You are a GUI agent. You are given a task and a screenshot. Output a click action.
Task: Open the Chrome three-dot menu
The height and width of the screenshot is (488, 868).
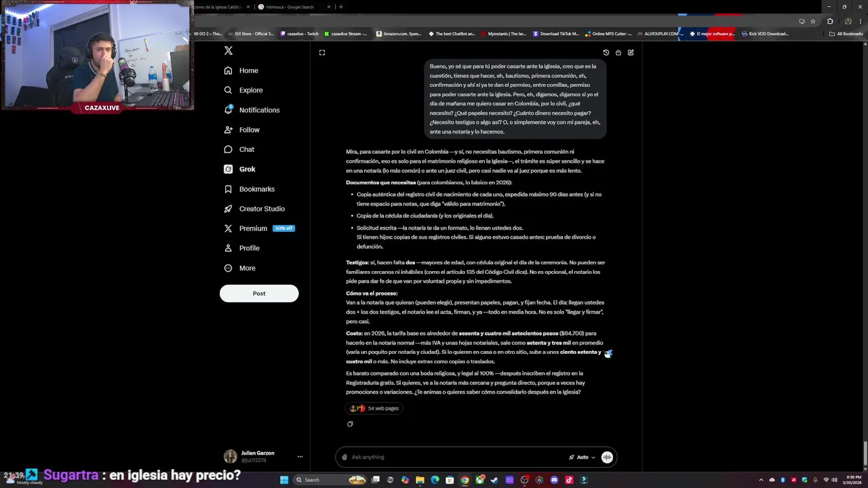pos(860,21)
